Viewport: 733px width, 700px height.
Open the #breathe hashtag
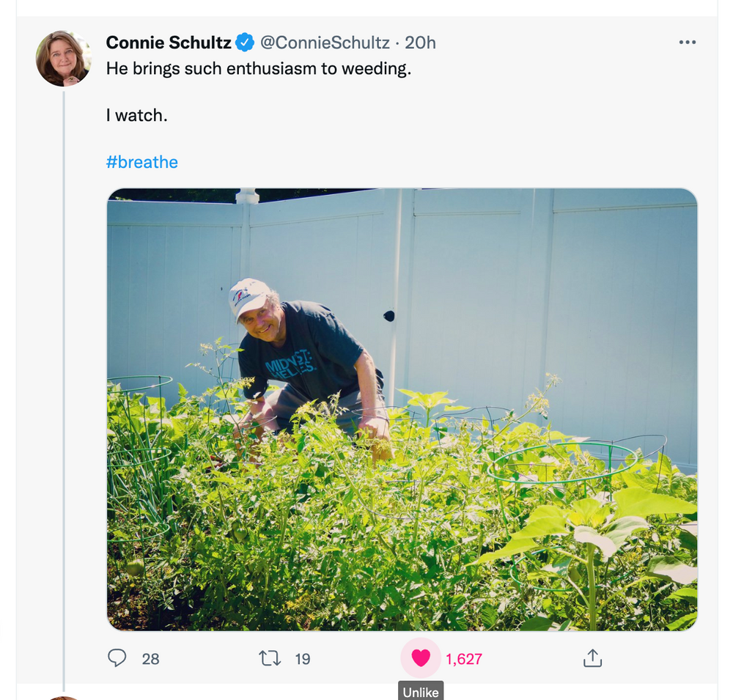coord(142,162)
